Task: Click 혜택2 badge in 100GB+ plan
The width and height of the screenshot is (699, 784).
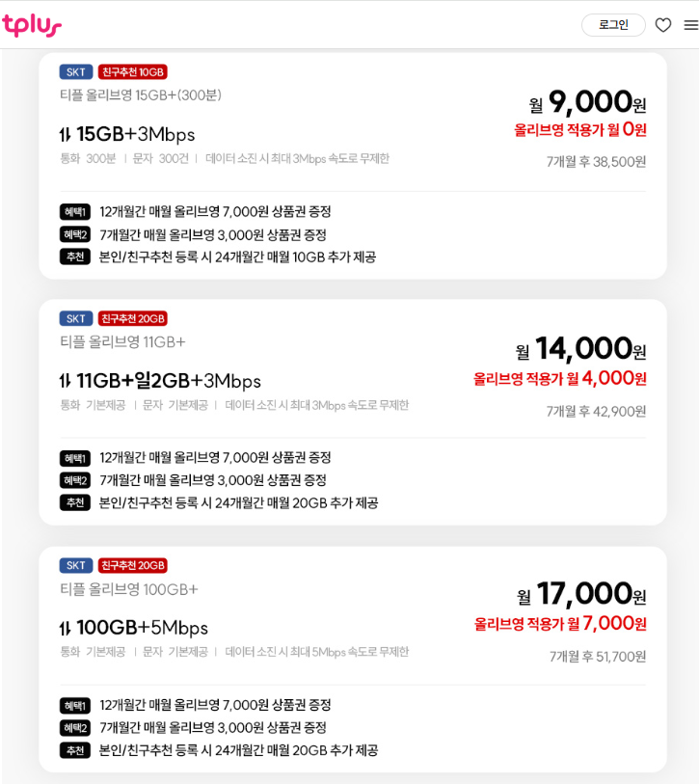Action: [x=75, y=728]
